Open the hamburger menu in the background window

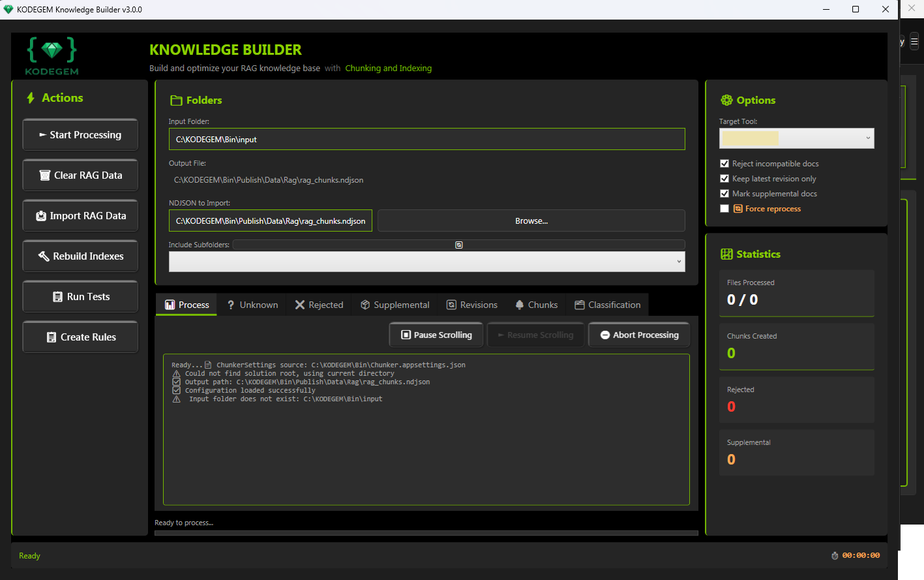pos(914,41)
